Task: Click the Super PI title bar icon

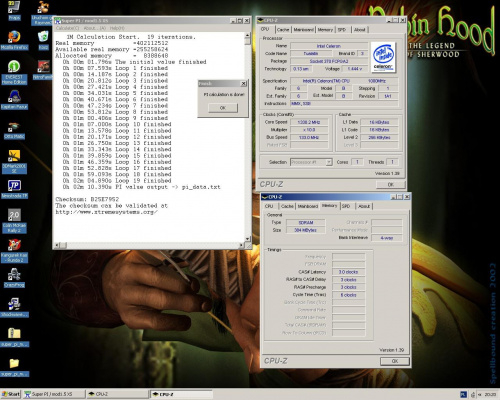Action: click(x=58, y=21)
